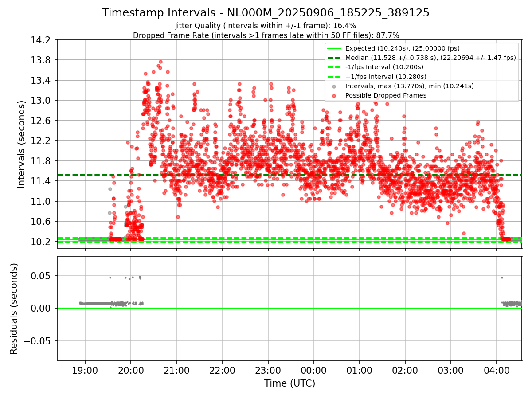Image resolution: width=532 pixels, height=399 pixels.
Task: Click the "21:00" x-axis tick label
Action: 176,370
